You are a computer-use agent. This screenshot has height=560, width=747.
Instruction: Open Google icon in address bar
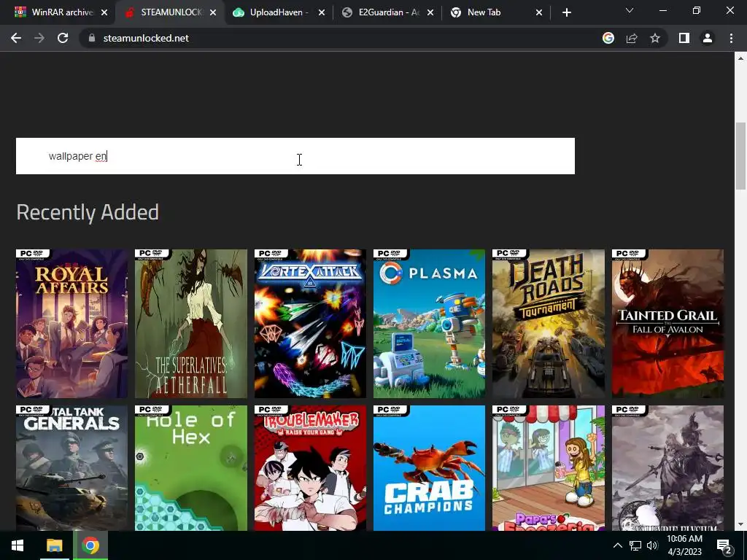point(608,38)
